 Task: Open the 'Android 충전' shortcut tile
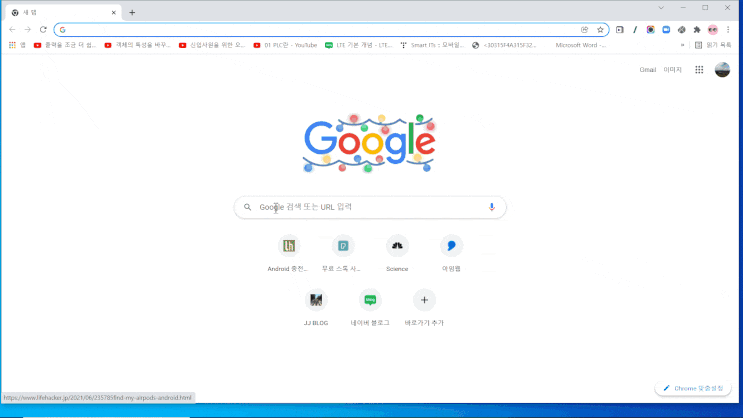[289, 254]
